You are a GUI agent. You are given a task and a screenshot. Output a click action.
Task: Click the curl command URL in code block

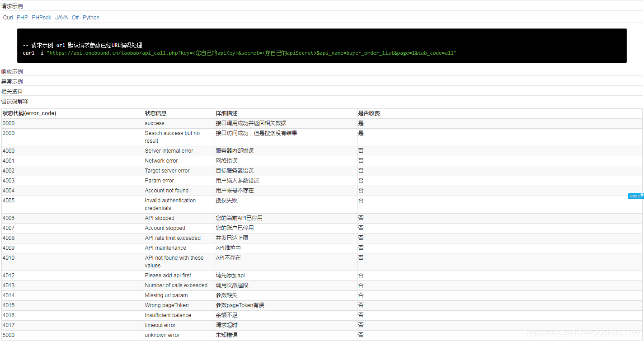[x=251, y=53]
